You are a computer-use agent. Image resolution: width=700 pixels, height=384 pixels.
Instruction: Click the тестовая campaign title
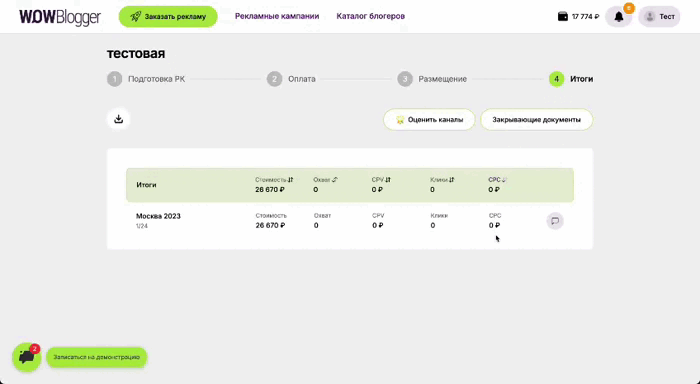[136, 54]
